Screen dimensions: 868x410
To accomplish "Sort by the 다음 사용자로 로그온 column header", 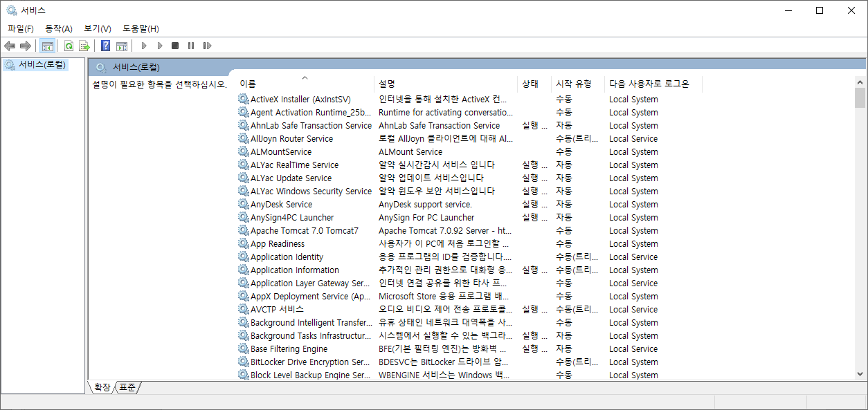I will coord(653,84).
